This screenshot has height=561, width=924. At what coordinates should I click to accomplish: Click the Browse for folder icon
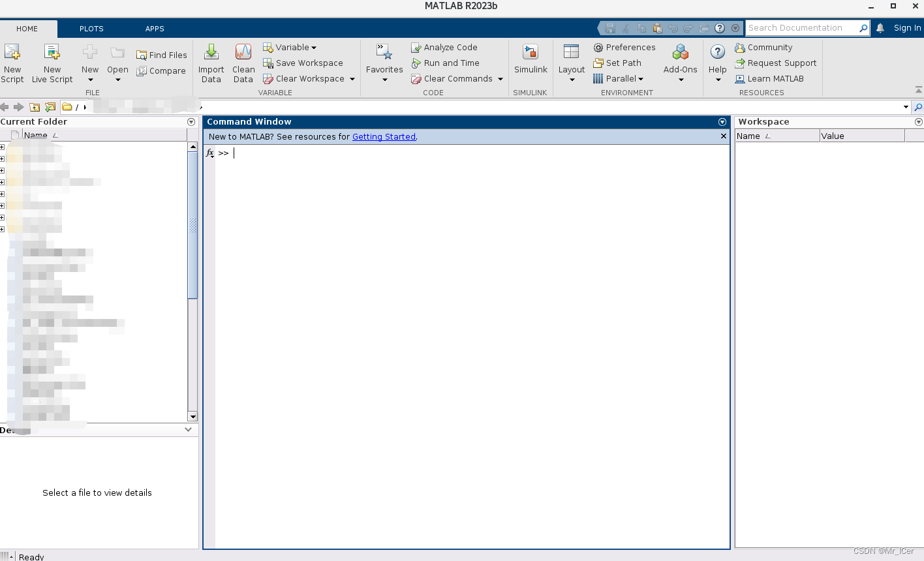(50, 107)
